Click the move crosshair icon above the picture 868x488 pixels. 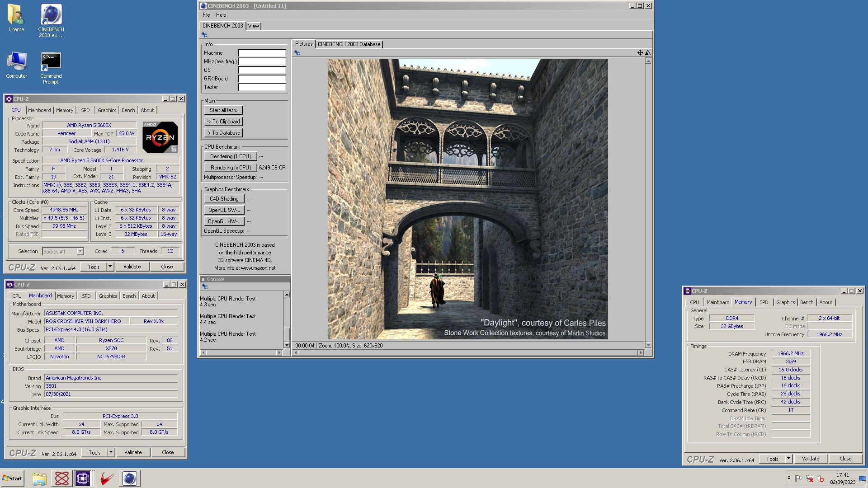[640, 53]
